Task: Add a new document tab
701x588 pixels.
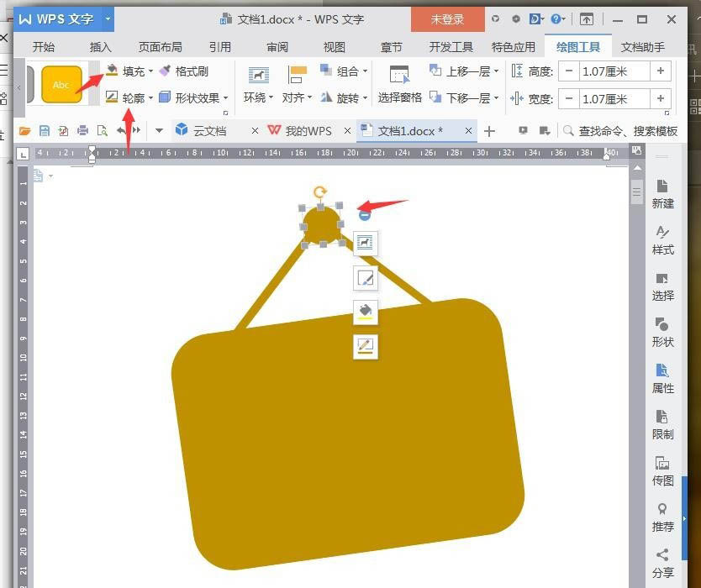Action: pos(489,131)
